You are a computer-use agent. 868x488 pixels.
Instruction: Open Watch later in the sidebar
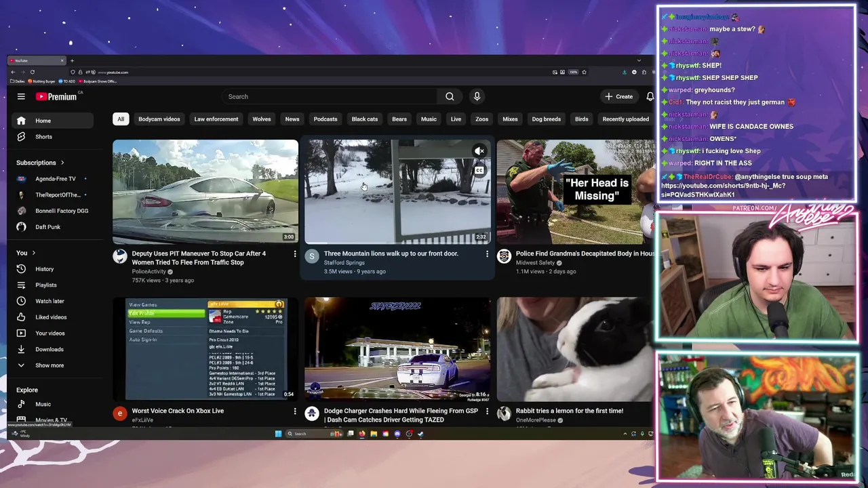click(53, 301)
